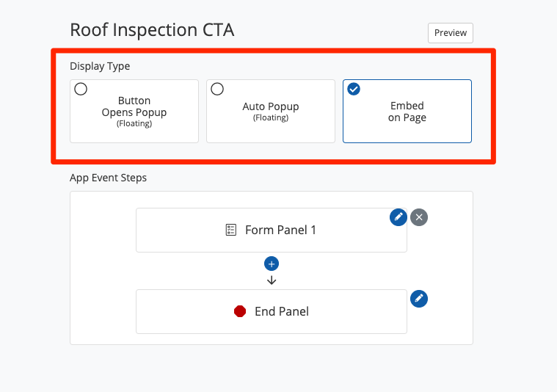Click the Embed on Page card text
The width and height of the screenshot is (557, 392).
pos(407,112)
